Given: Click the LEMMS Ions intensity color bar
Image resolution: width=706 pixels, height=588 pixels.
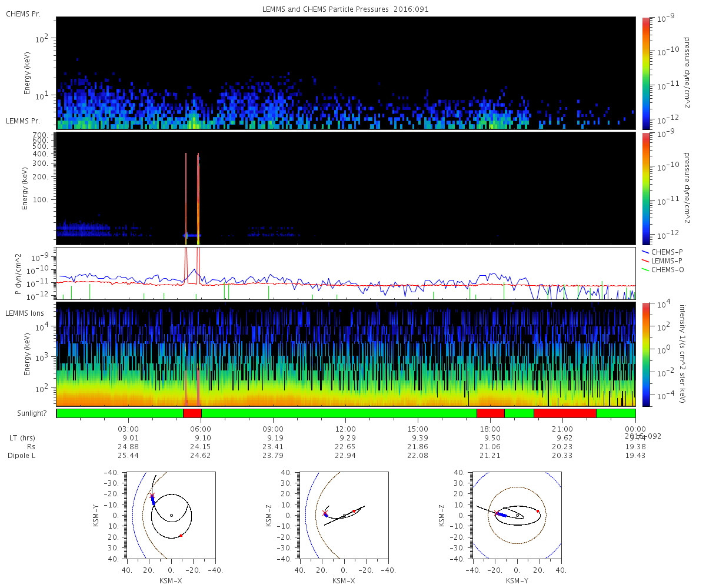Looking at the screenshot, I should (645, 354).
